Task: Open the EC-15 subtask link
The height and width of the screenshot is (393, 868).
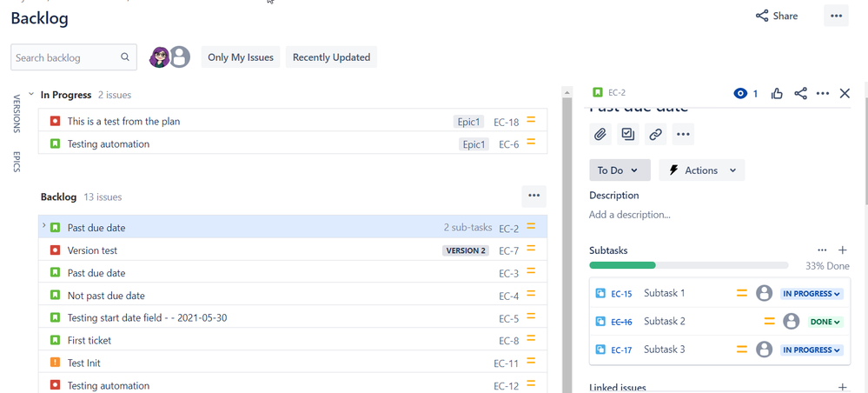Action: click(x=621, y=294)
